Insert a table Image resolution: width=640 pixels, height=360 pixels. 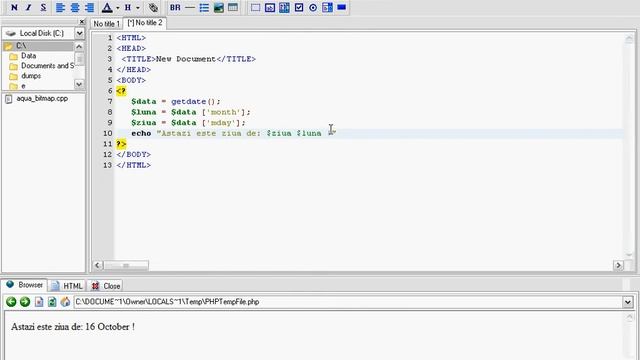pos(233,7)
